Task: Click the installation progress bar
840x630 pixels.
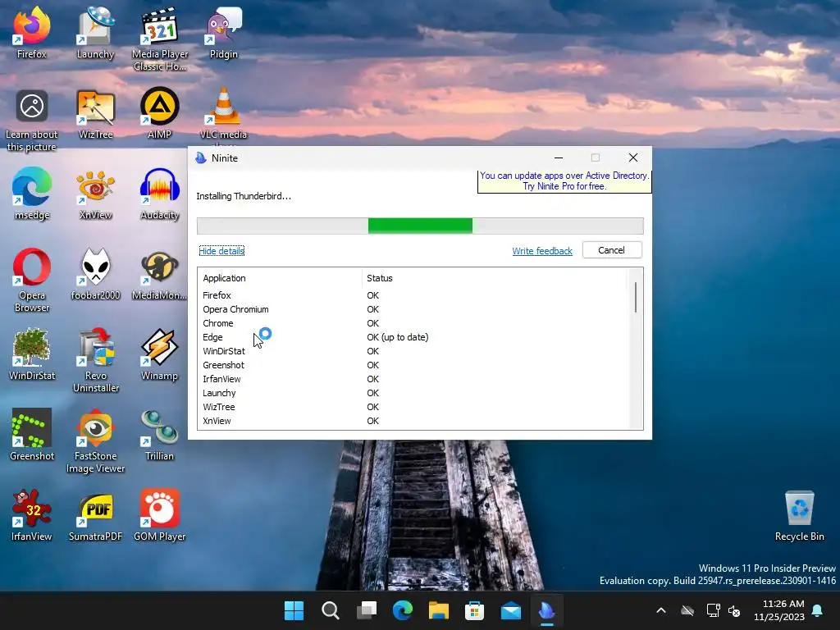Action: (x=420, y=226)
